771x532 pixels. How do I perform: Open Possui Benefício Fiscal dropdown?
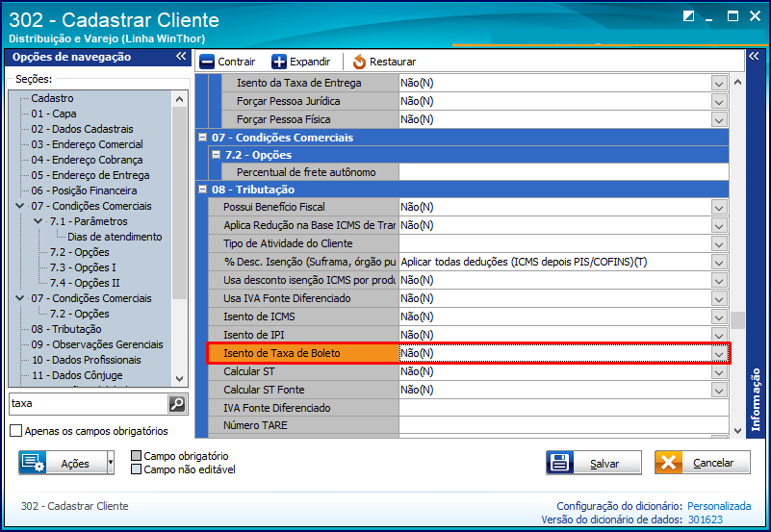pyautogui.click(x=719, y=208)
